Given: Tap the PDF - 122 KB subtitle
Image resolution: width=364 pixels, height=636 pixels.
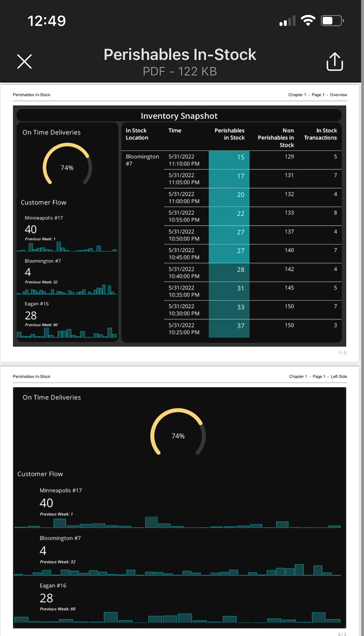Looking at the screenshot, I should click(180, 72).
